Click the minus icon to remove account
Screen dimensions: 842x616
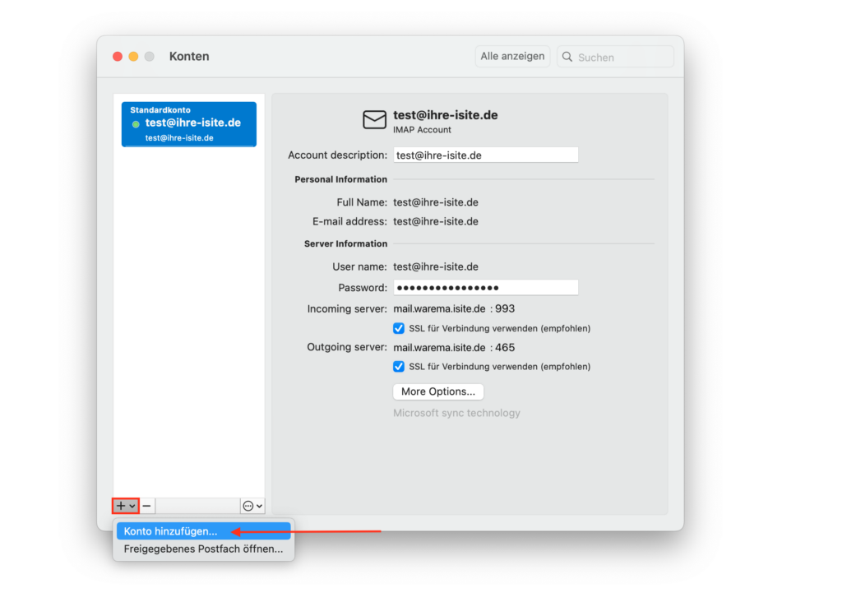[146, 506]
